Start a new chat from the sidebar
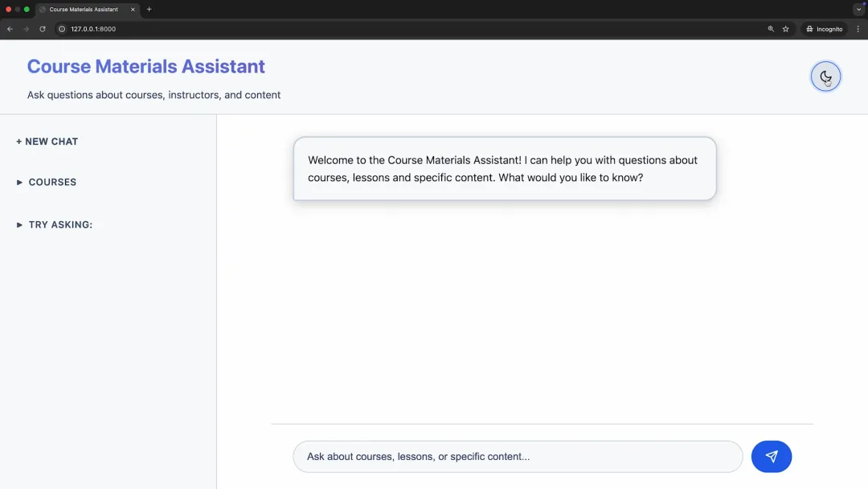This screenshot has height=489, width=868. pyautogui.click(x=47, y=142)
